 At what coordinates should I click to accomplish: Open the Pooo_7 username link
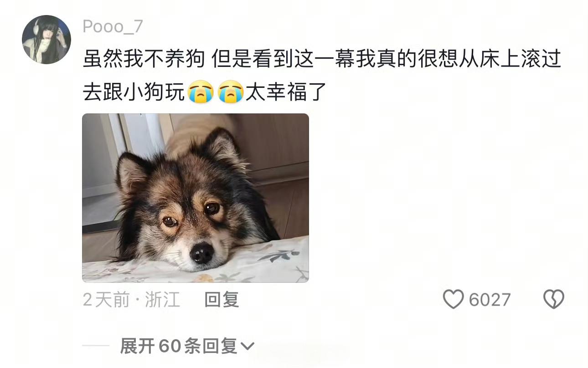point(113,27)
